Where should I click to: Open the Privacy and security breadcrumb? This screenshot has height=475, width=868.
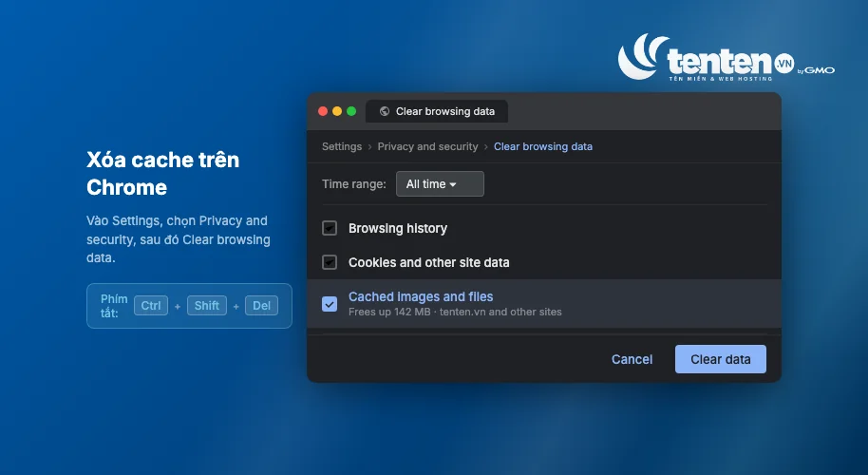[427, 146]
